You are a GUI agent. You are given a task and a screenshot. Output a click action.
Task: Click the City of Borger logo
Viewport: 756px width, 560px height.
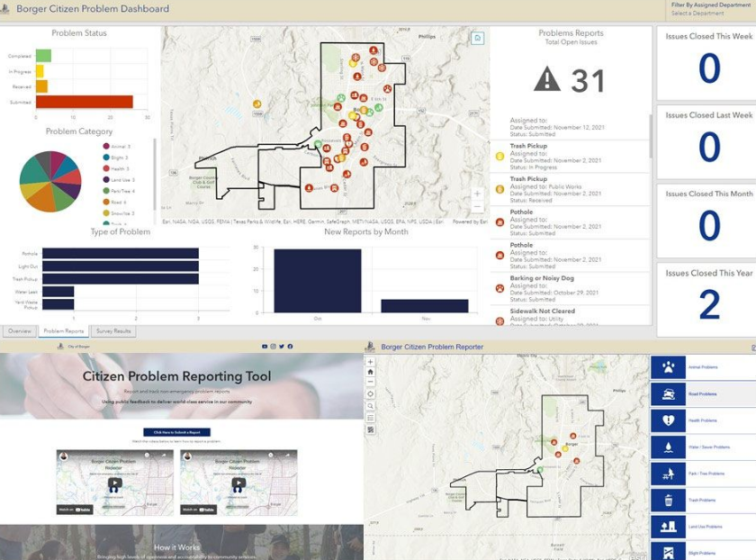pyautogui.click(x=61, y=347)
